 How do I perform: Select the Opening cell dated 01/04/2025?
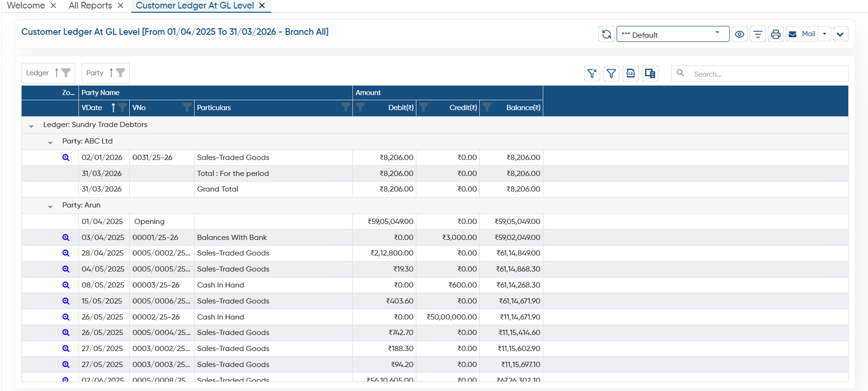click(162, 222)
